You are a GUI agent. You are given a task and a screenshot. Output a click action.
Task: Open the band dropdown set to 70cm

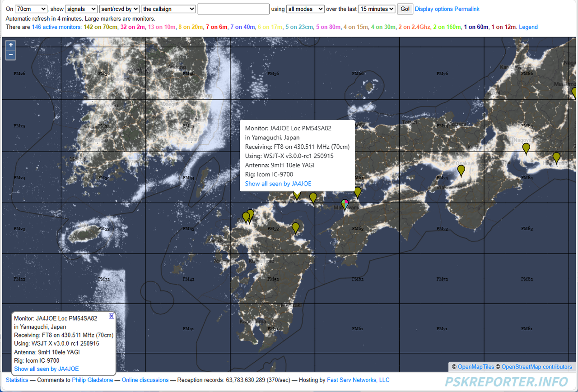31,9
